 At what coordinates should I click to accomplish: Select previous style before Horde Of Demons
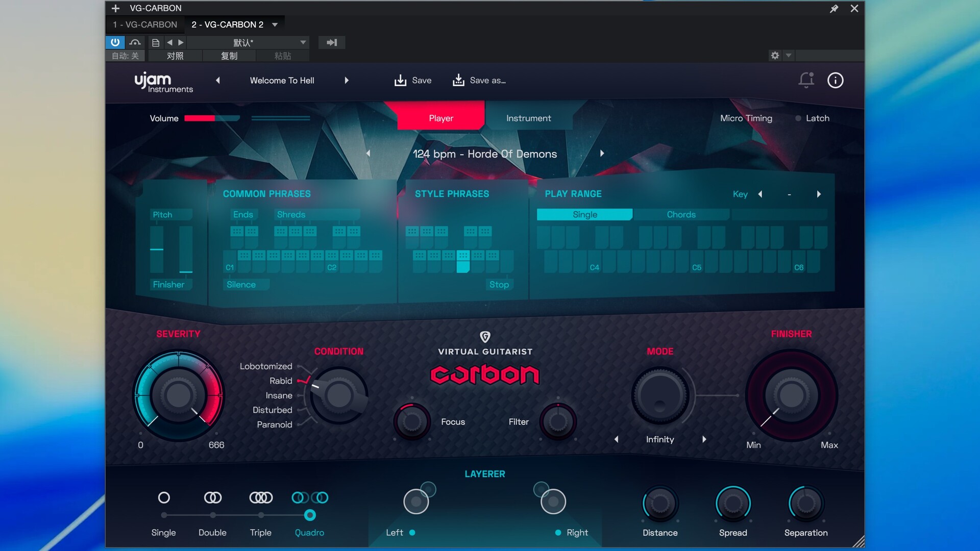[x=368, y=154]
